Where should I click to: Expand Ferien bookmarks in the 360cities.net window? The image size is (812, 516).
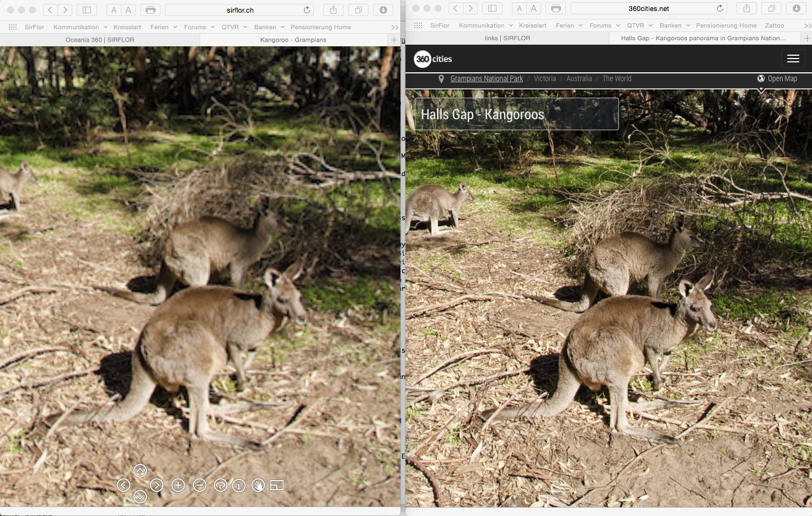click(x=569, y=25)
